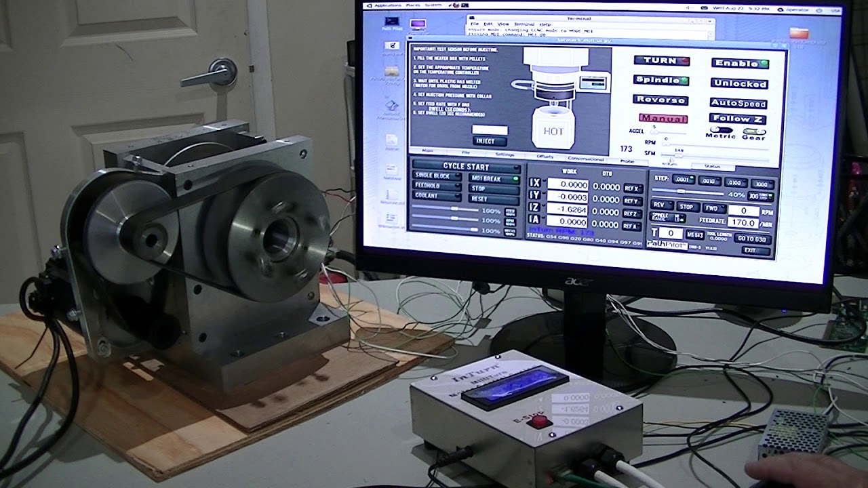Switch to the Status tab
Screen dimensions: 868x488
click(x=712, y=166)
